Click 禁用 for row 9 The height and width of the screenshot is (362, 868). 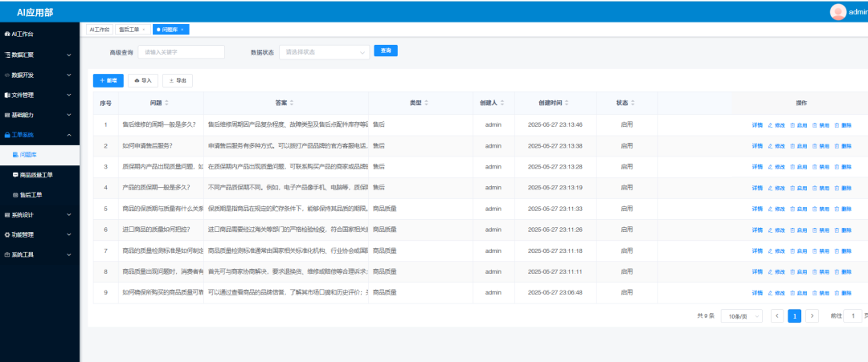click(821, 293)
